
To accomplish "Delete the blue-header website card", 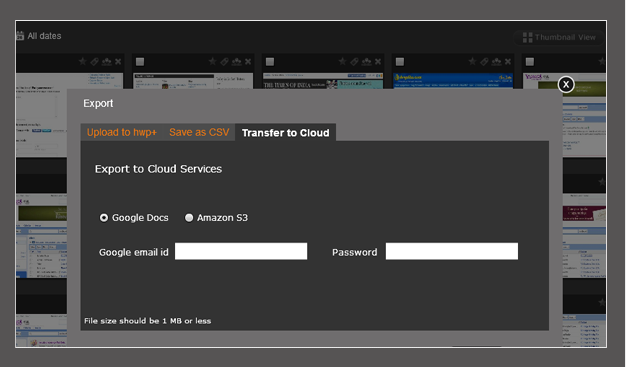I will pos(507,61).
